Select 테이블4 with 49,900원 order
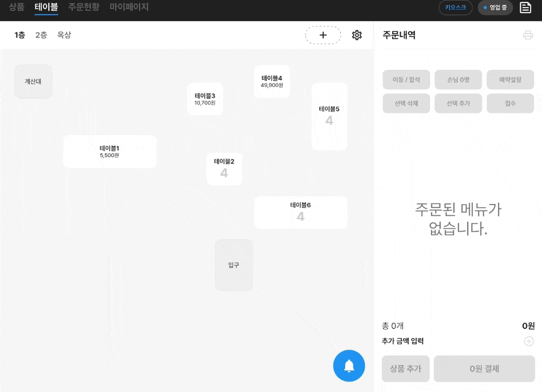Viewport: 542px width, 392px height. pyautogui.click(x=272, y=81)
